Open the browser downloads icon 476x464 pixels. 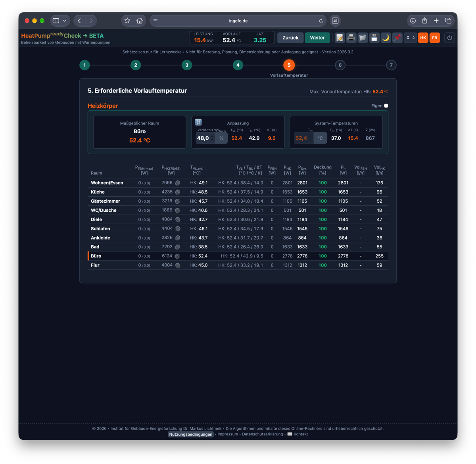tap(413, 21)
